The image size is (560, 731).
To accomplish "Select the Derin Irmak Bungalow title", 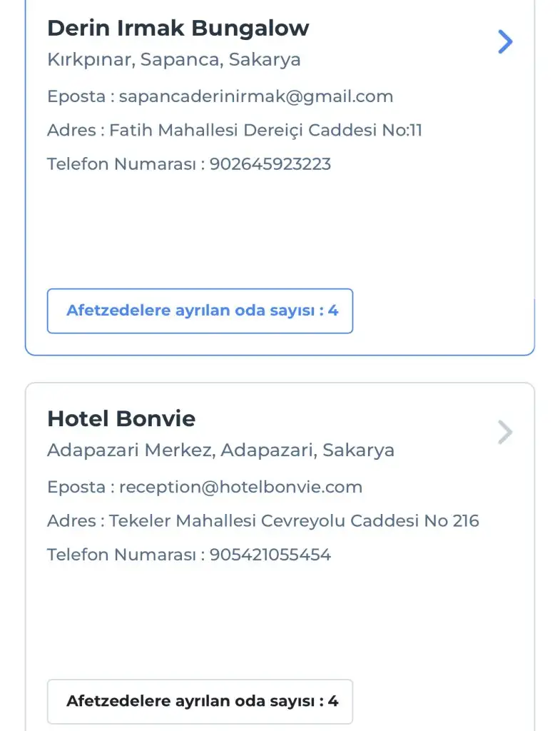I will [178, 29].
